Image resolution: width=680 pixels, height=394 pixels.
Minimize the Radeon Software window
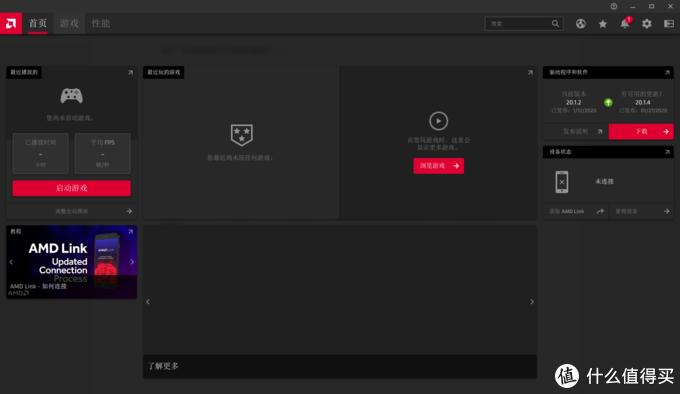(x=633, y=6)
